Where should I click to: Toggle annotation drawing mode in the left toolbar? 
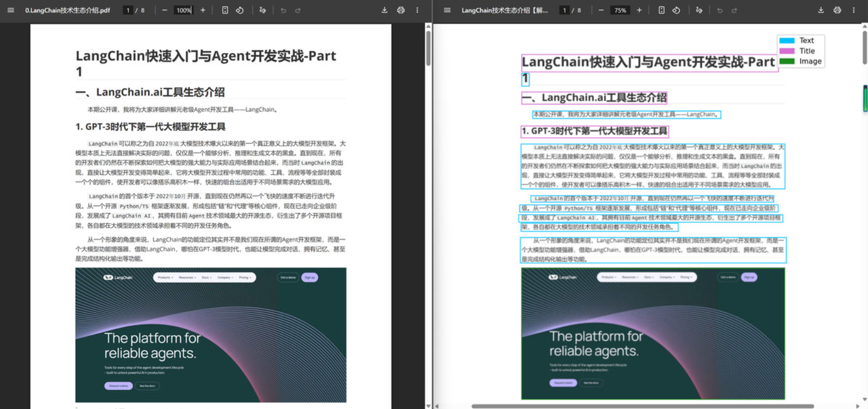(262, 9)
